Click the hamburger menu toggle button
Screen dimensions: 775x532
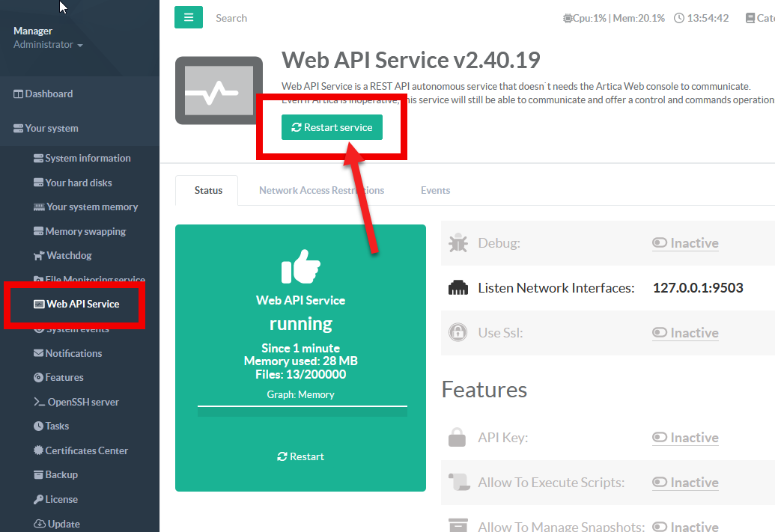pyautogui.click(x=189, y=17)
